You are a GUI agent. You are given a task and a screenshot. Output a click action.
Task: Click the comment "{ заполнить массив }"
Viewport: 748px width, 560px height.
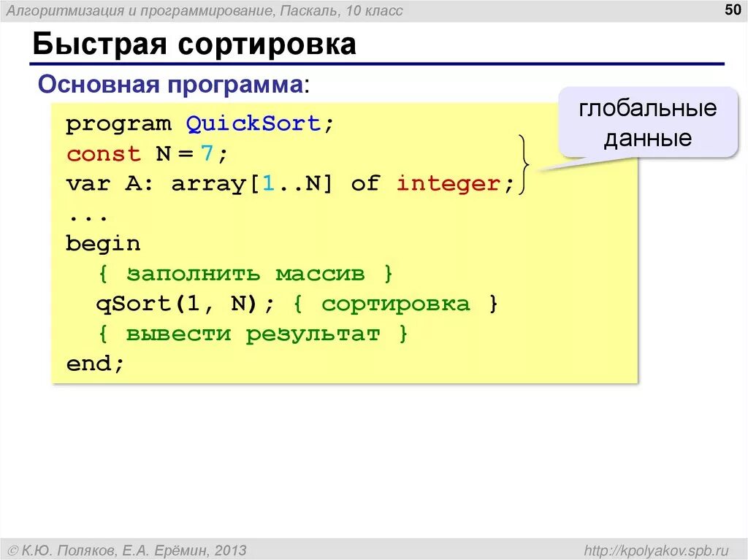(245, 274)
